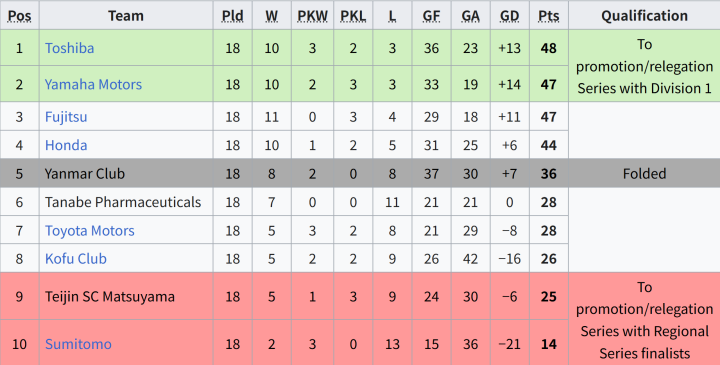Click the GD column header
Viewport: 720px width, 365px height.
(x=510, y=16)
